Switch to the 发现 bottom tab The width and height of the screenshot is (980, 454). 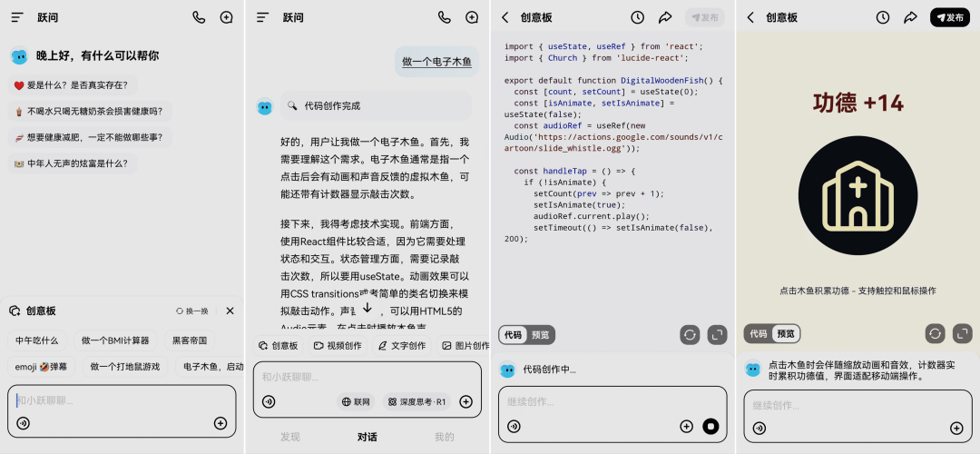pyautogui.click(x=290, y=437)
